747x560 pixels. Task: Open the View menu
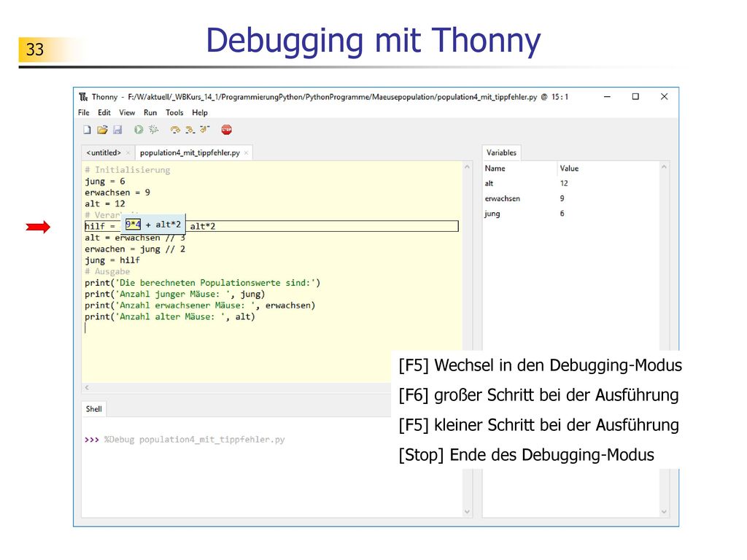coord(127,113)
